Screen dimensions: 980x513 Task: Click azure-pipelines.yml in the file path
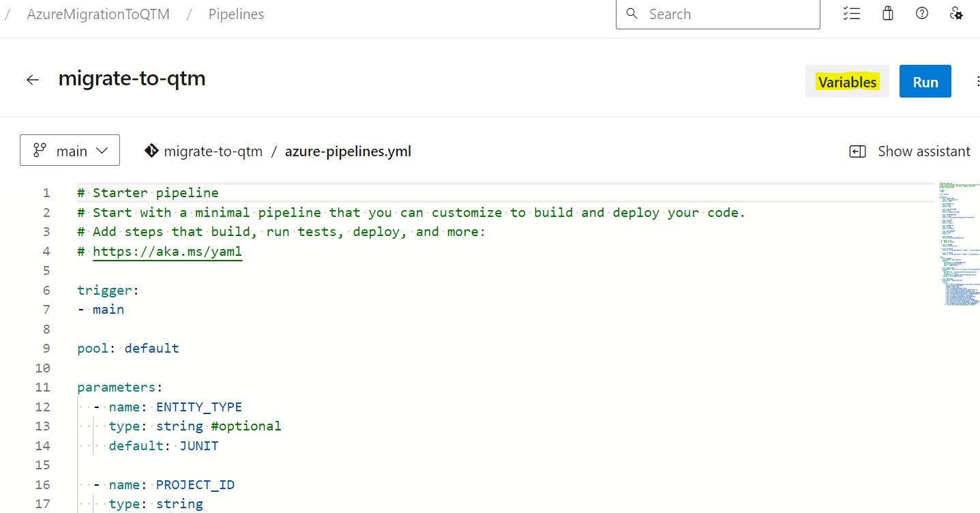pos(348,151)
